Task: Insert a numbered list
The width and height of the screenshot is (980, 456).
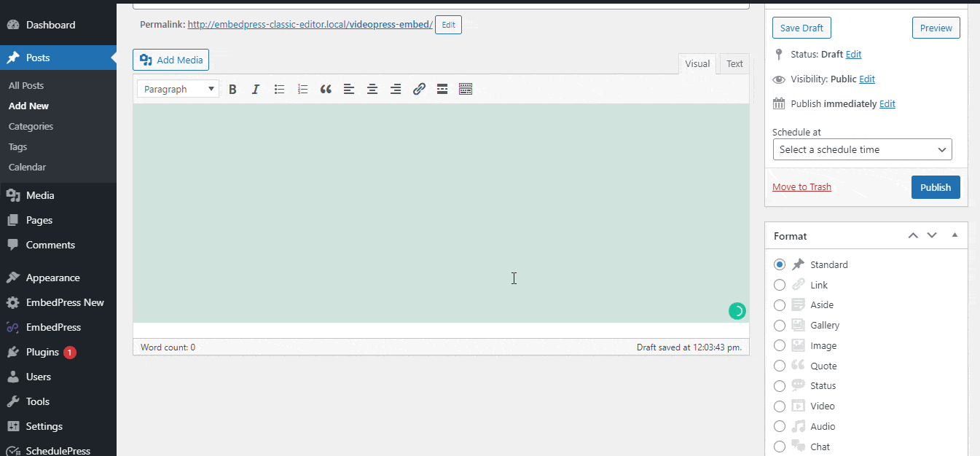Action: point(302,89)
